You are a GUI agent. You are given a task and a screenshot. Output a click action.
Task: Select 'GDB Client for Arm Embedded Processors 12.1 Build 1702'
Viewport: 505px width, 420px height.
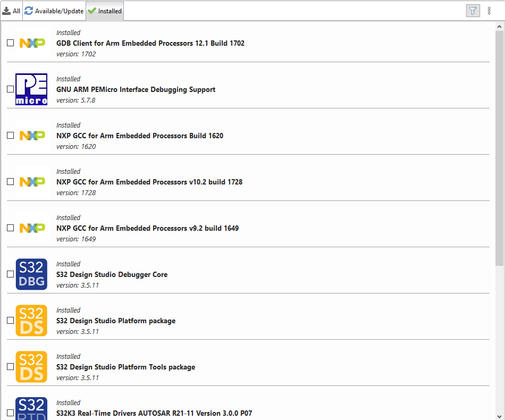tap(150, 43)
